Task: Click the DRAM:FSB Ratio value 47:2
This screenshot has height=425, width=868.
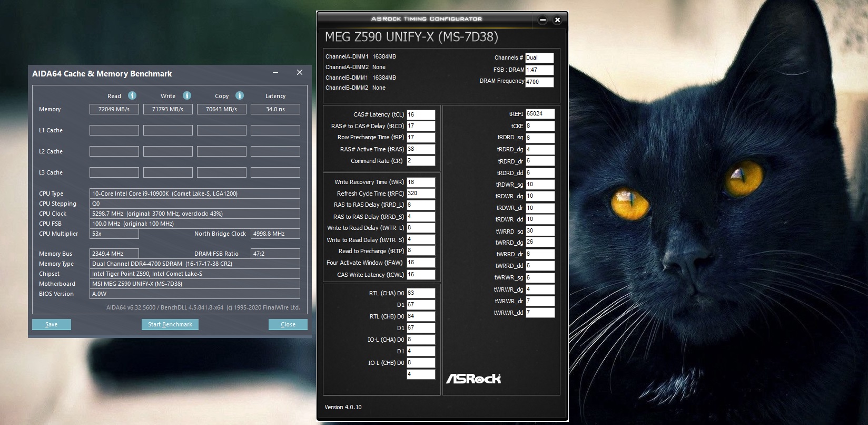Action: click(275, 254)
